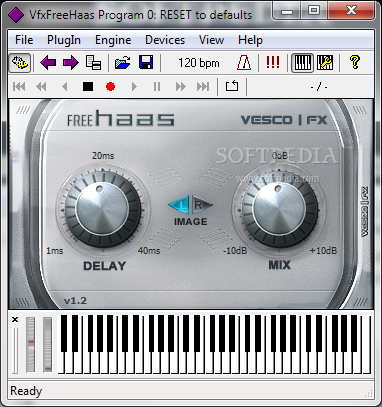Viewport: 382px width, 407px height.
Task: Click the 20ms label above DELAY knob
Action: 103,156
